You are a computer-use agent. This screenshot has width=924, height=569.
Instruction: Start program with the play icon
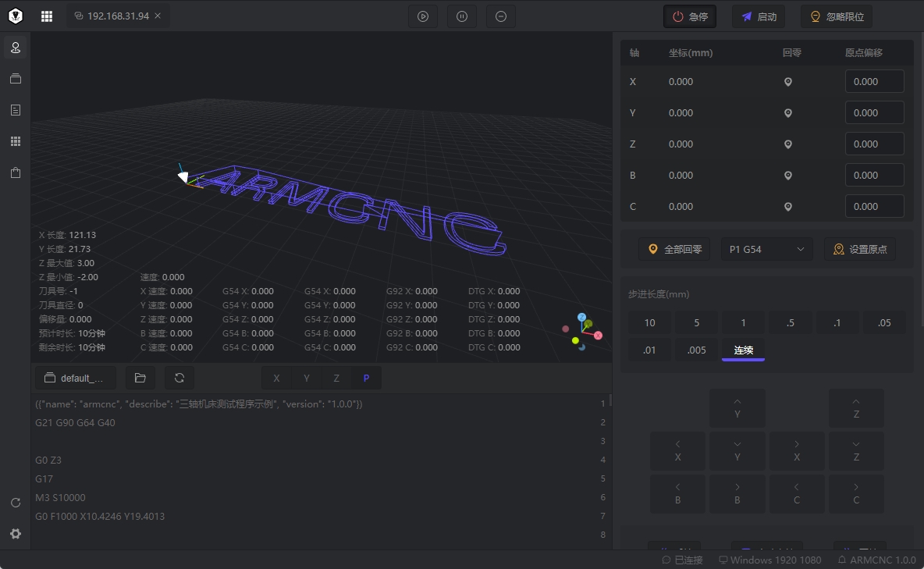(423, 16)
